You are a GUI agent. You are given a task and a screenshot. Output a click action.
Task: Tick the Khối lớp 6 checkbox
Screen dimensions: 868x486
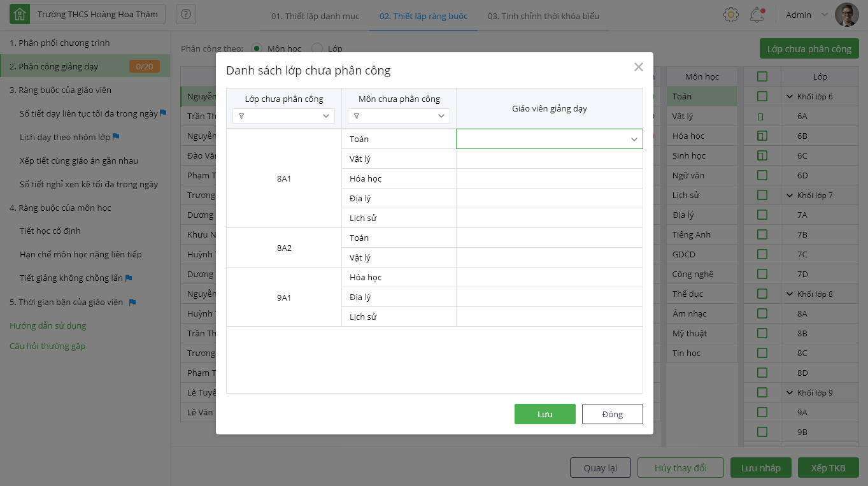pyautogui.click(x=762, y=97)
